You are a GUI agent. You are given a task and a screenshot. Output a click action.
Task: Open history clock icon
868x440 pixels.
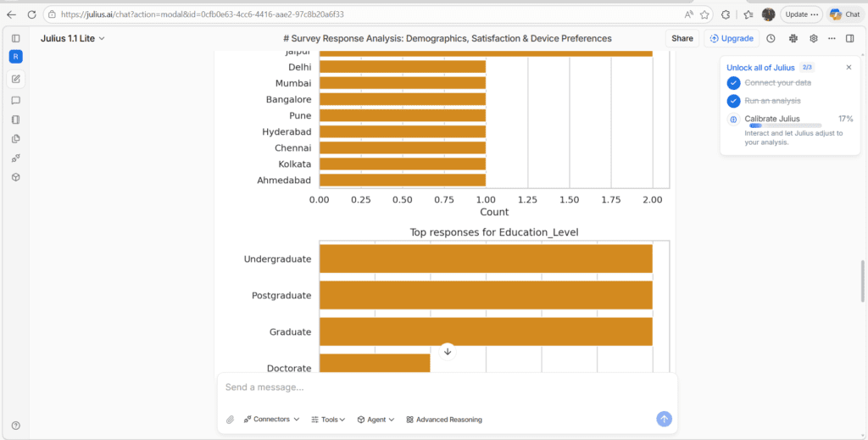(771, 38)
